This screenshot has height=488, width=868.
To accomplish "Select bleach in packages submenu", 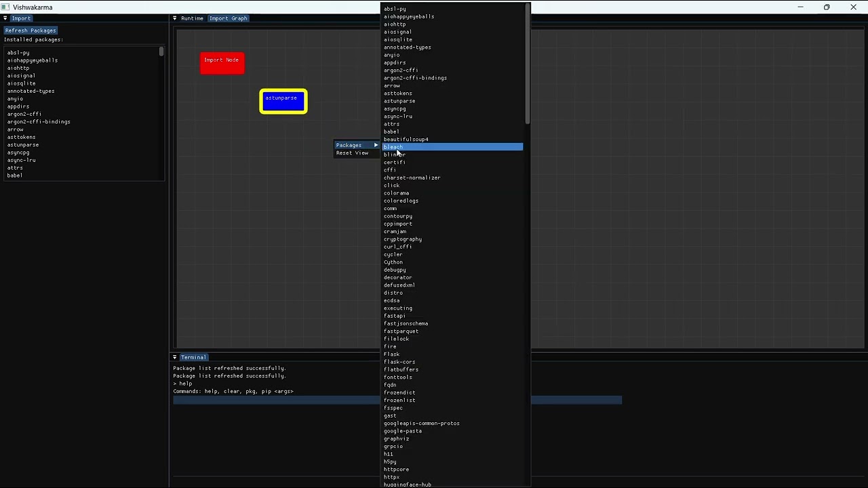I will 452,147.
